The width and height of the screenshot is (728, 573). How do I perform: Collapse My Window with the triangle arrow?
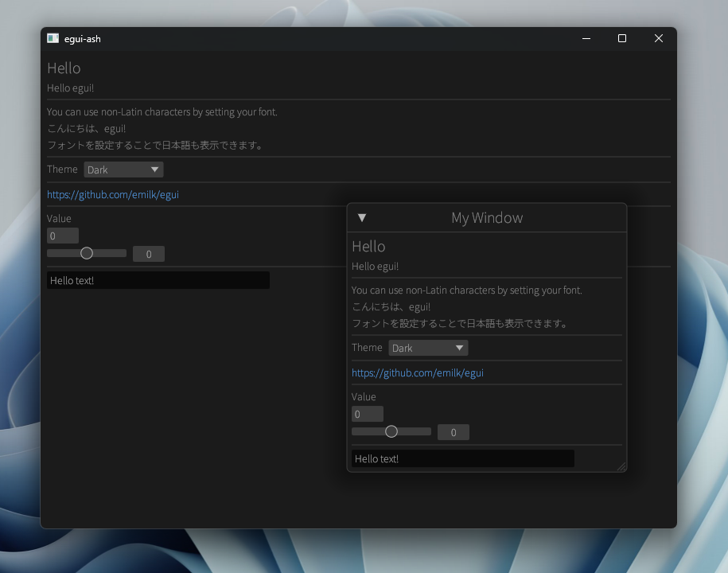pos(362,218)
